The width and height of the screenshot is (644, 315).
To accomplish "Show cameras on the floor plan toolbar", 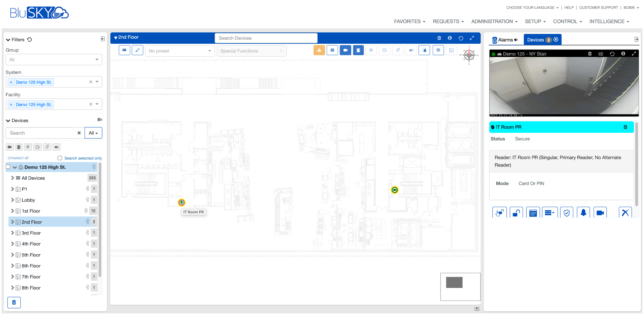I will [345, 50].
